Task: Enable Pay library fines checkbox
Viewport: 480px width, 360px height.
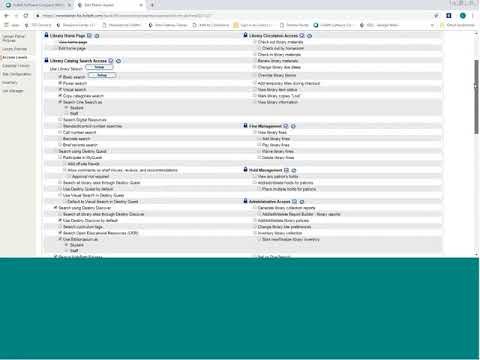Action: pyautogui.click(x=259, y=145)
